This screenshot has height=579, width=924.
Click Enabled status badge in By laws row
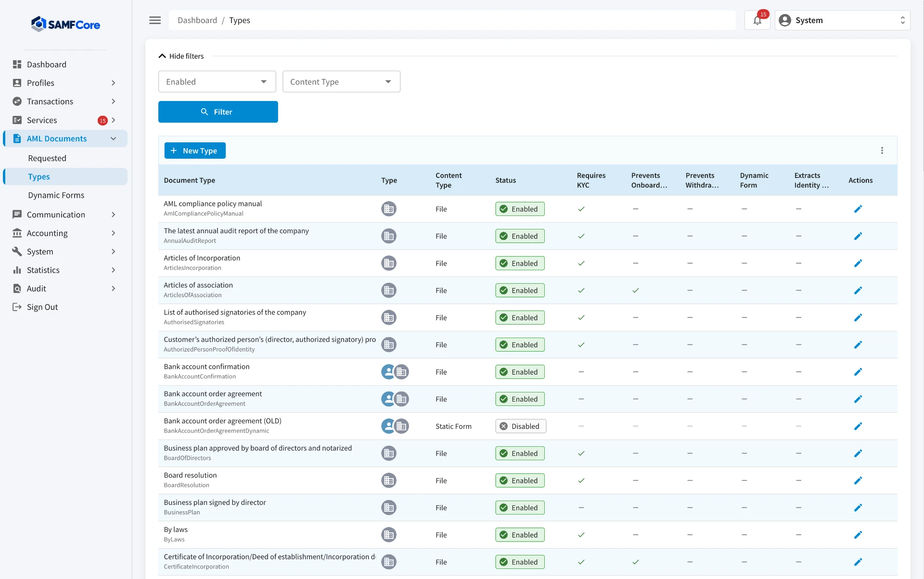pyautogui.click(x=520, y=535)
